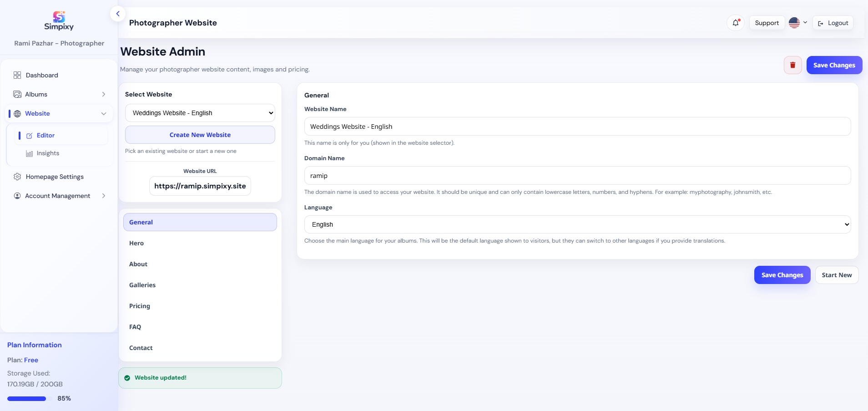Expand the Albums section
Image resolution: width=868 pixels, height=411 pixels.
(104, 94)
